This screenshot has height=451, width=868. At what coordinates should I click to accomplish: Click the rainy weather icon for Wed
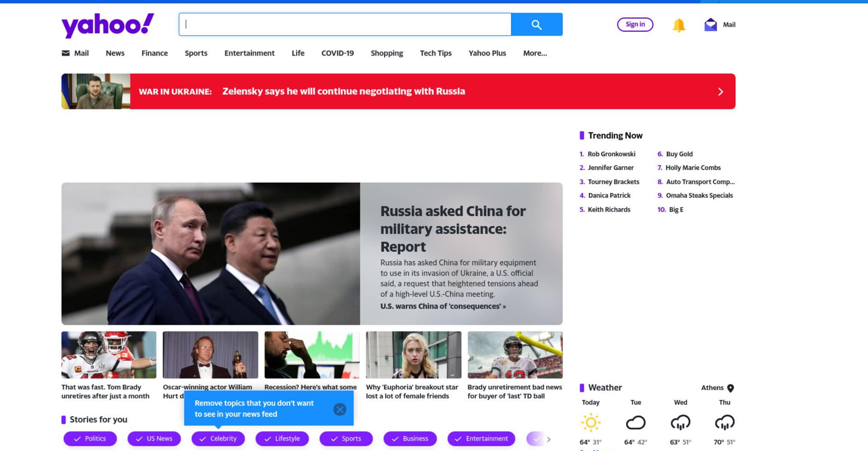point(680,423)
